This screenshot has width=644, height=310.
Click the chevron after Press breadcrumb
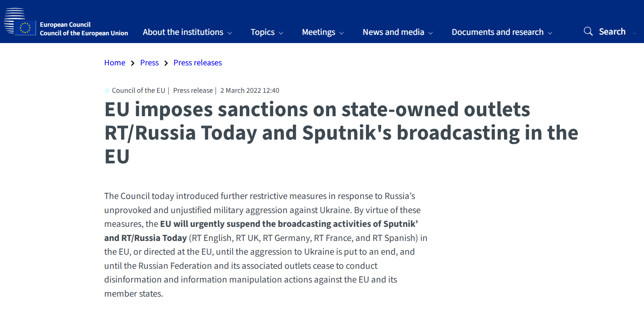click(166, 63)
